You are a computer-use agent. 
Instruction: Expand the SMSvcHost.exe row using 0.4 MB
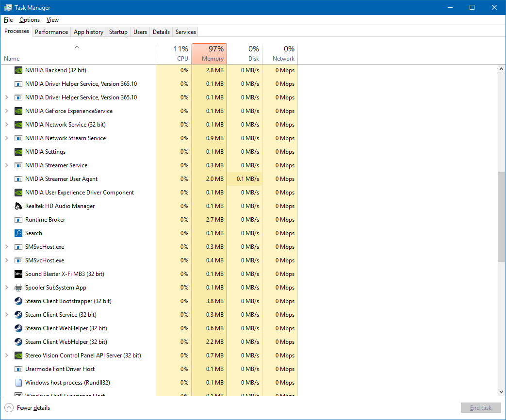point(6,260)
